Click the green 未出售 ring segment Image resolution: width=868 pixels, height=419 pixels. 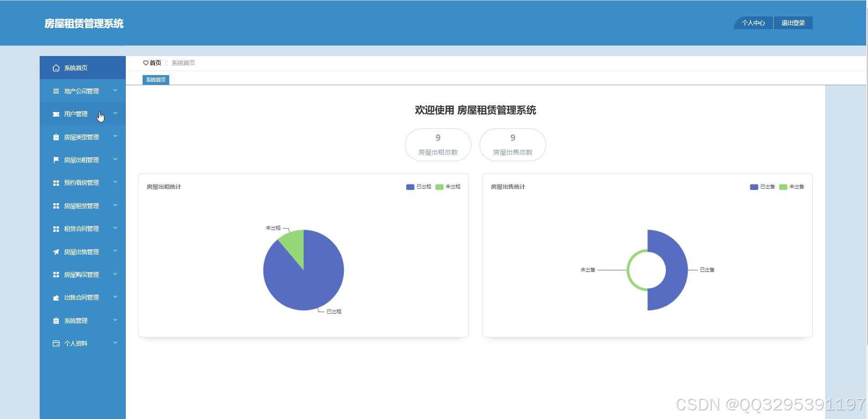point(629,270)
